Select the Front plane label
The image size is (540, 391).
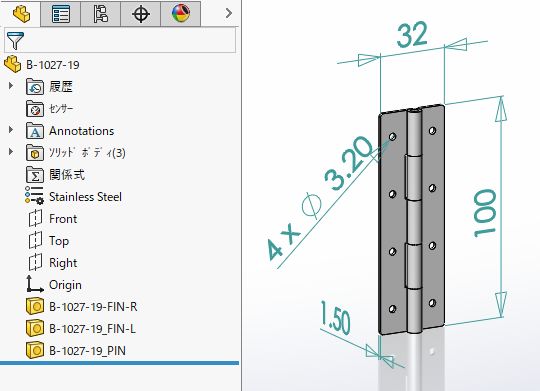63,219
